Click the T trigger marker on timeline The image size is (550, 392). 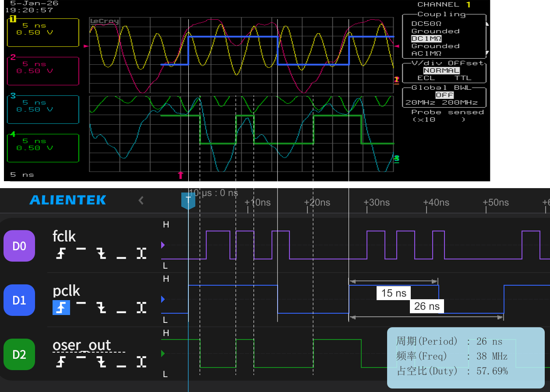(x=188, y=200)
